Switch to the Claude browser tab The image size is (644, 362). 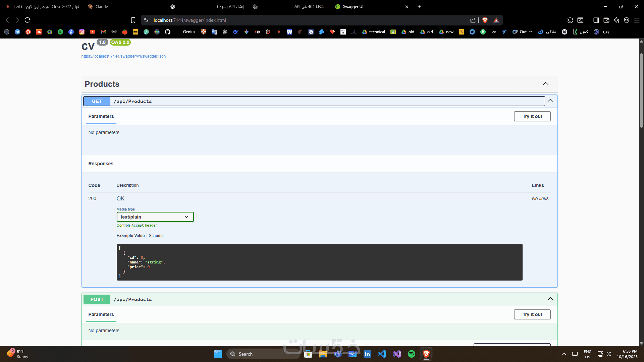(x=101, y=7)
